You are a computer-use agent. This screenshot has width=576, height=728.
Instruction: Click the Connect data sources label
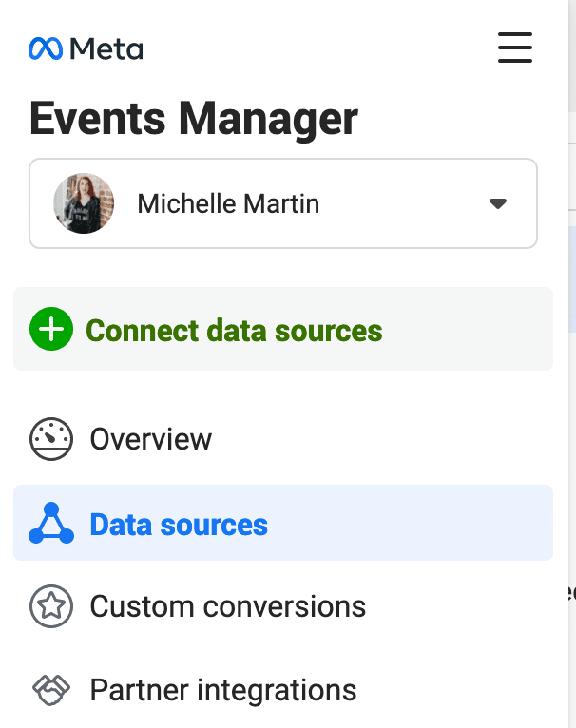(x=234, y=331)
